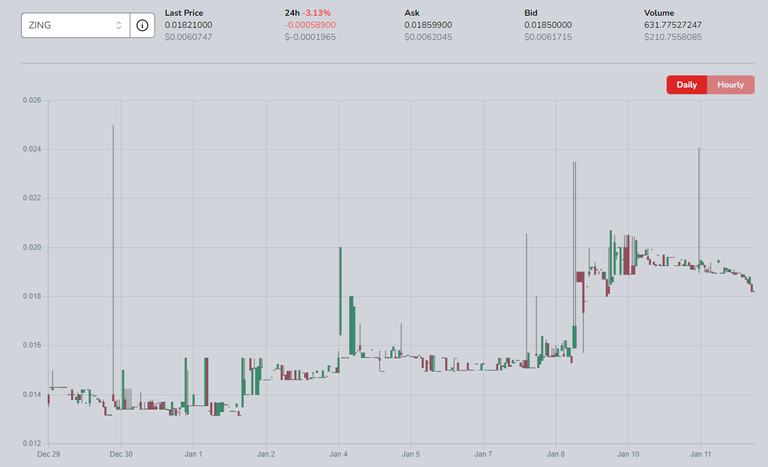This screenshot has height=467, width=768.
Task: Click the tall green Jan 4 candle
Action: [340, 291]
